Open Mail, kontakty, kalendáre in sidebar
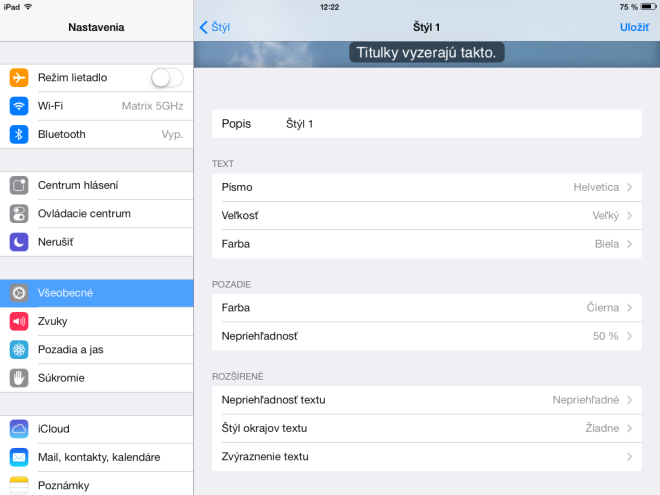This screenshot has width=660, height=495. tap(96, 457)
